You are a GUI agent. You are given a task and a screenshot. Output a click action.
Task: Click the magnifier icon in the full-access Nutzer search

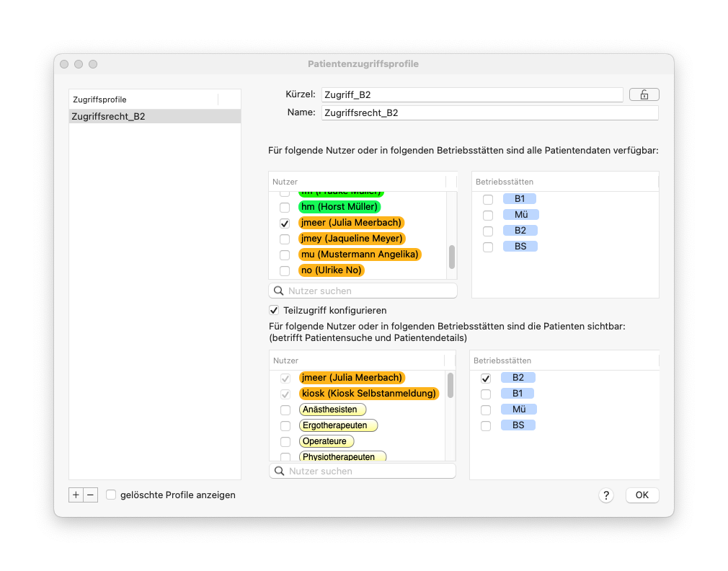[x=278, y=291]
